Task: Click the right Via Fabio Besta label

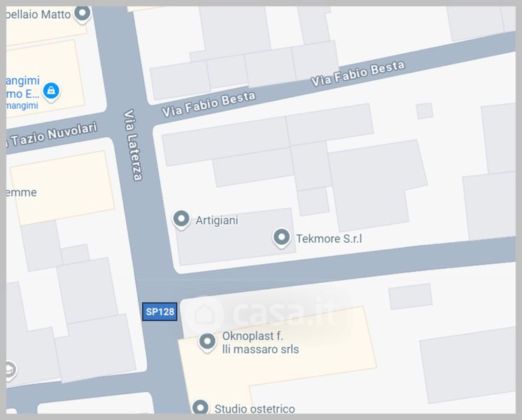Action: 358,73
